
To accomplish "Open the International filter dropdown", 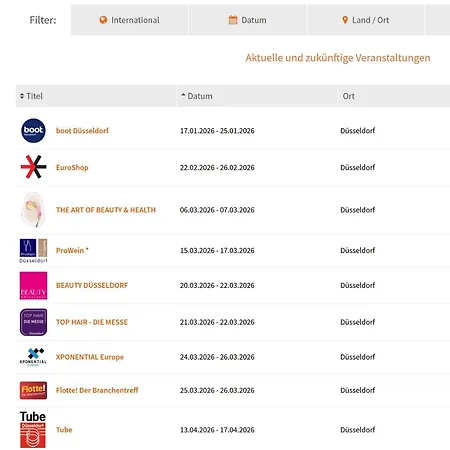I will coord(129,20).
